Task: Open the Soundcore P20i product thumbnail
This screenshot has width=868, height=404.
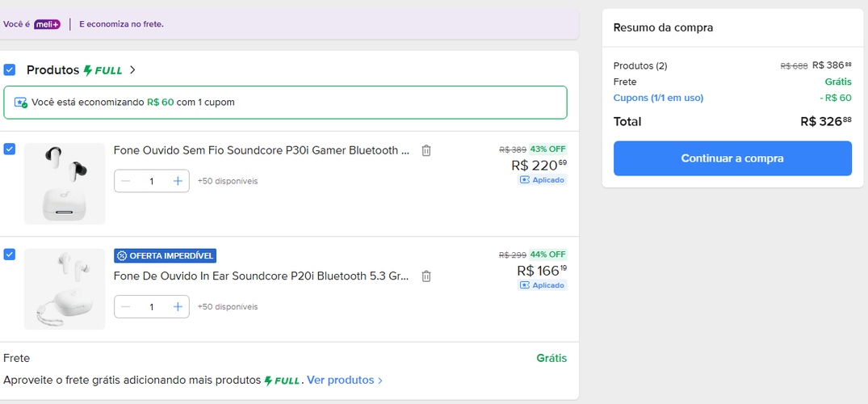Action: click(x=65, y=288)
